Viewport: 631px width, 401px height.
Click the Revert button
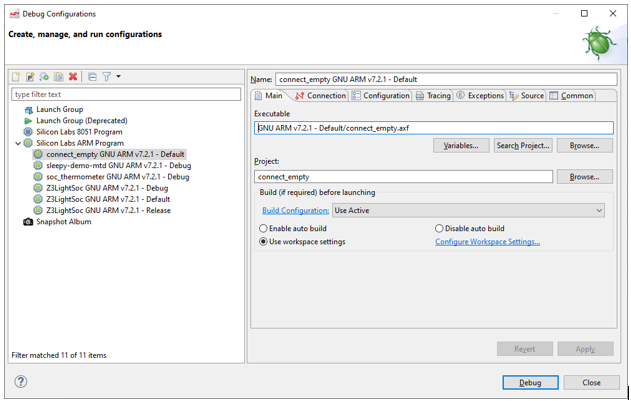(x=525, y=349)
